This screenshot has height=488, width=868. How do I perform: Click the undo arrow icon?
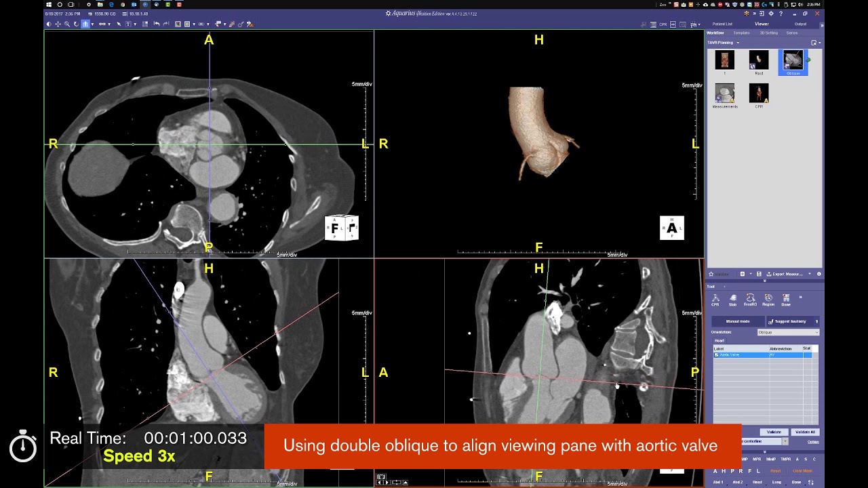[157, 24]
